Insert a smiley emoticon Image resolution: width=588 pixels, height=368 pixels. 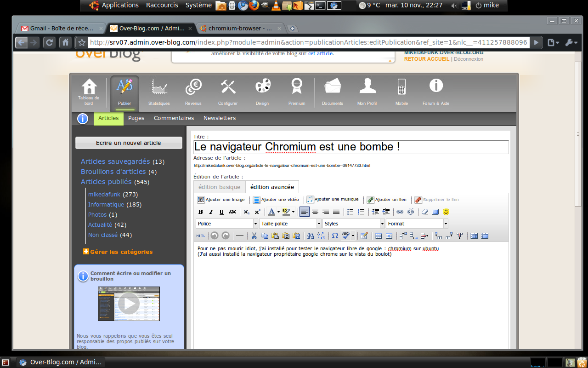click(x=446, y=212)
